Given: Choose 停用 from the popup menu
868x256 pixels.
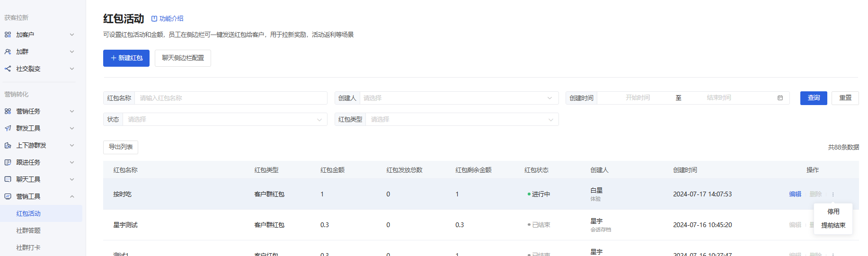Looking at the screenshot, I should click(x=833, y=212).
